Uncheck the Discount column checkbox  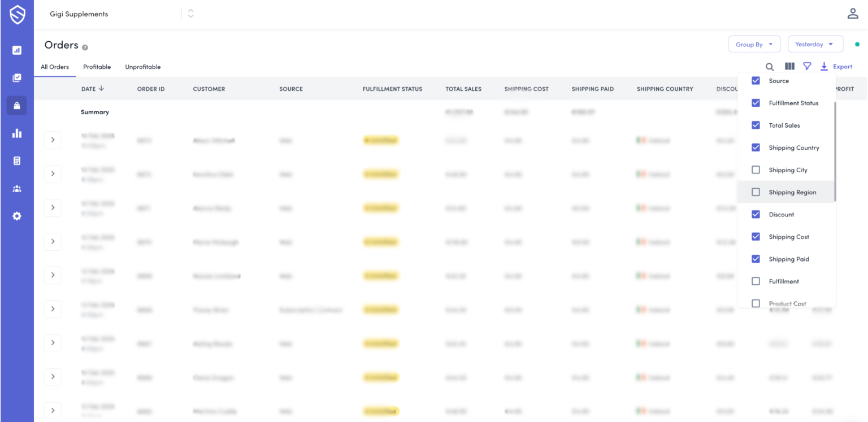pos(756,215)
